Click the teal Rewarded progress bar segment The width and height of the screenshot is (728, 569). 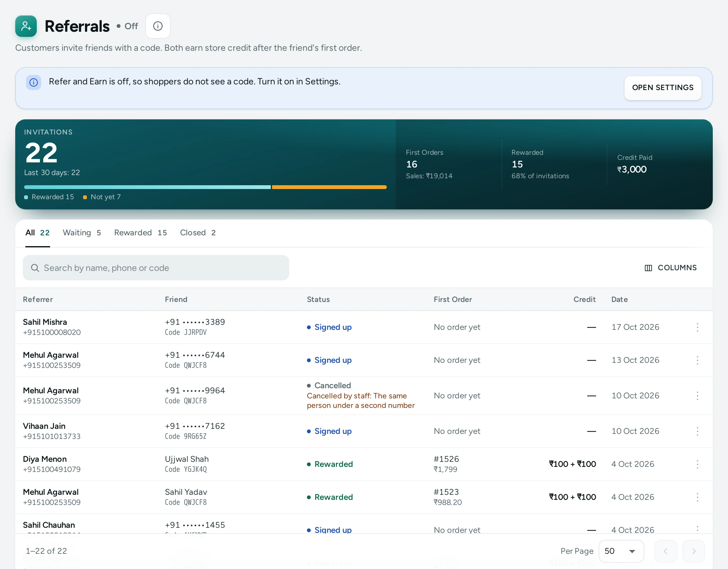pyautogui.click(x=147, y=187)
